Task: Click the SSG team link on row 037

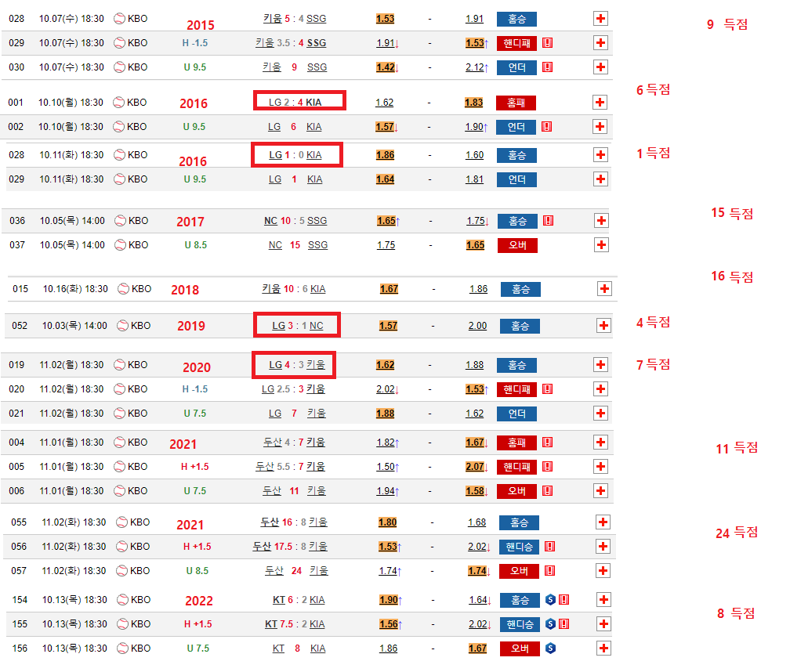Action: pyautogui.click(x=317, y=245)
